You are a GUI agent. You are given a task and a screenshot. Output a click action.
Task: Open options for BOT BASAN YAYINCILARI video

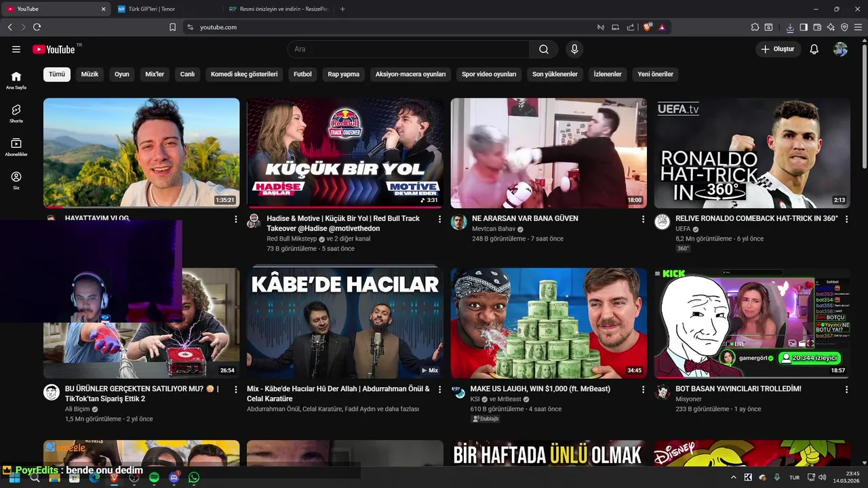pos(846,390)
